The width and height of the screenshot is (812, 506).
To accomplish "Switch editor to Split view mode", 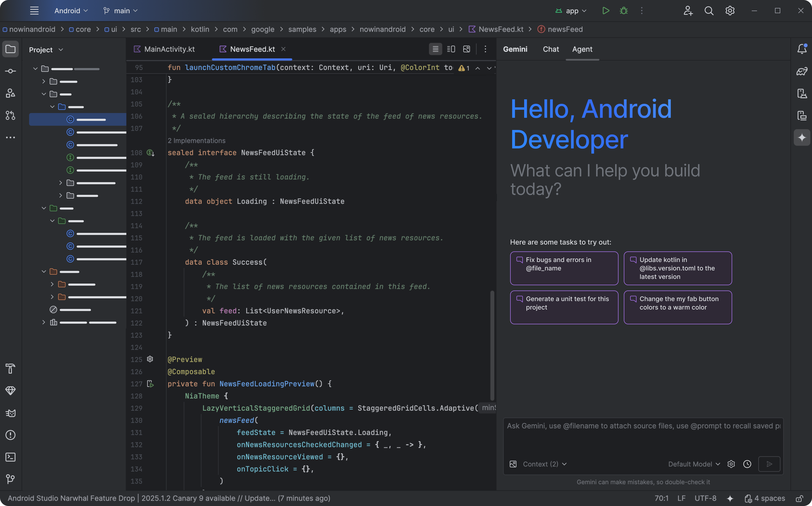I will click(x=451, y=49).
